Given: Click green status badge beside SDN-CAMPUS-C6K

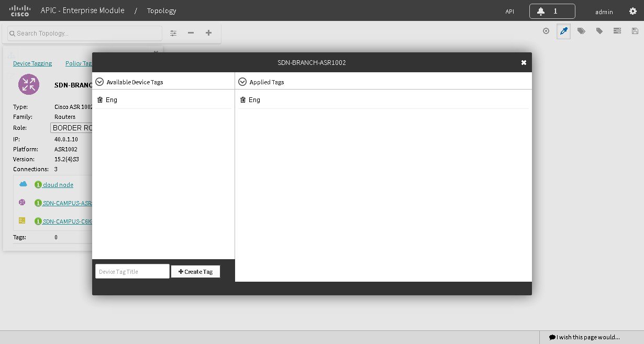Looking at the screenshot, I should [x=38, y=221].
